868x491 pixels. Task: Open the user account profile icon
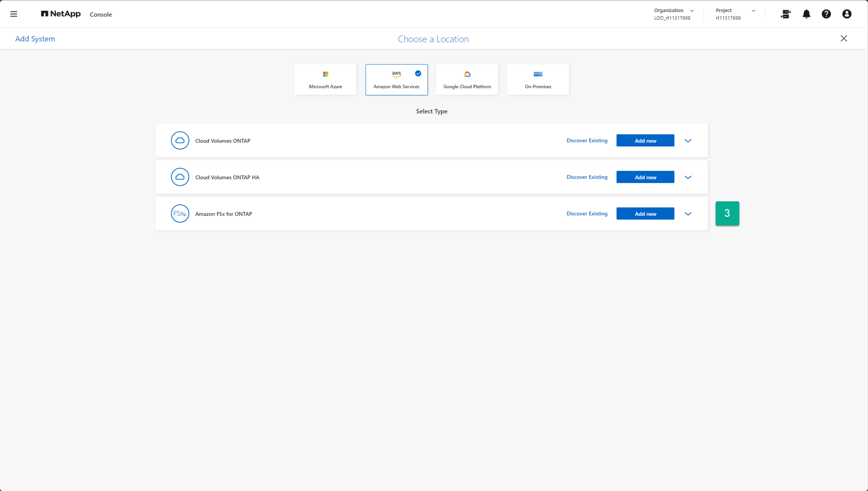[x=846, y=14]
